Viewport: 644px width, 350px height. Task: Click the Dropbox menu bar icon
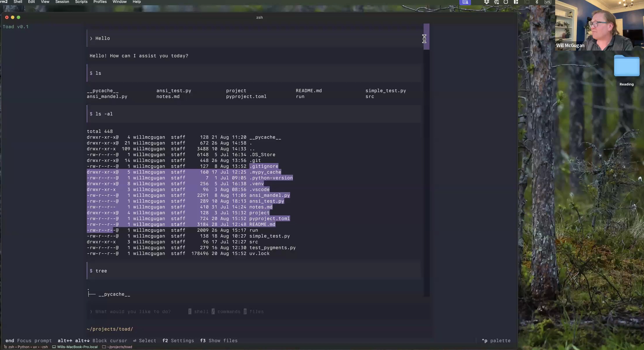coord(487,2)
